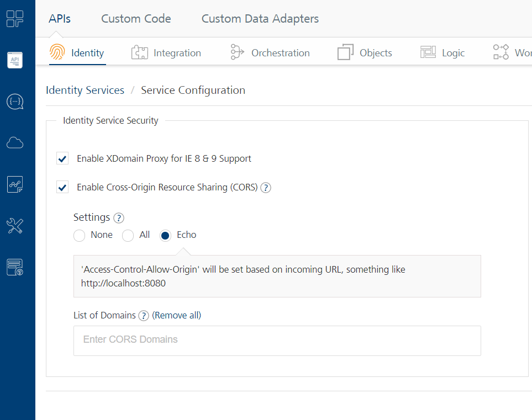Go to the Orchestration tab
This screenshot has width=532, height=420.
click(270, 53)
